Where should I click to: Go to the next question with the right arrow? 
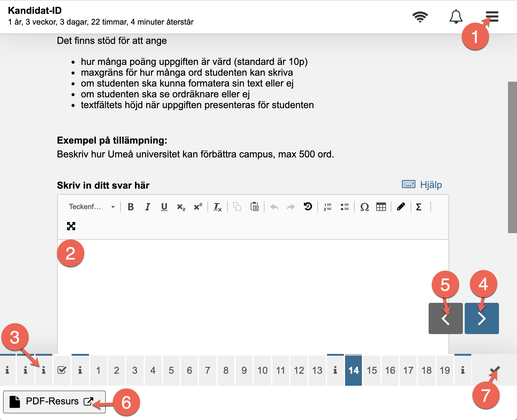[482, 318]
